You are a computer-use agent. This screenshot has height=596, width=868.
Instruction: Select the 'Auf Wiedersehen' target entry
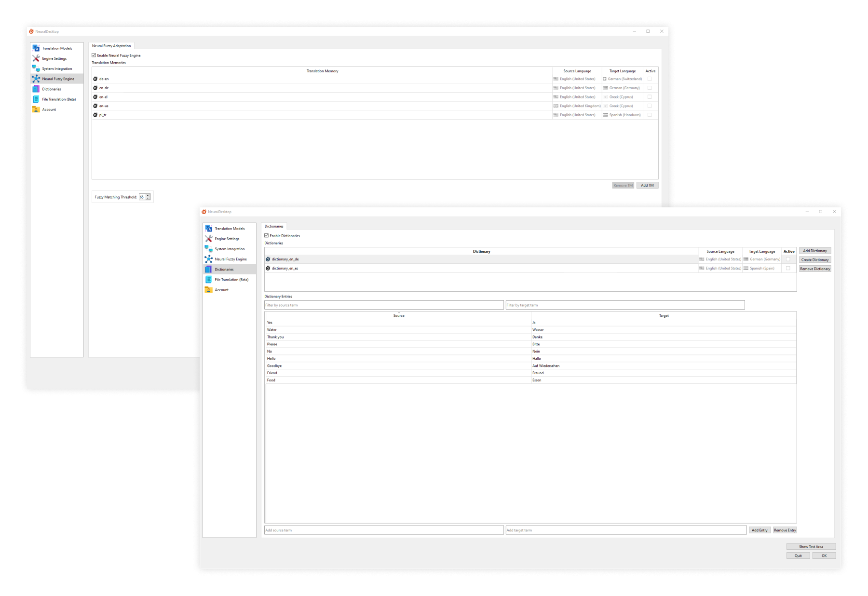[546, 366]
